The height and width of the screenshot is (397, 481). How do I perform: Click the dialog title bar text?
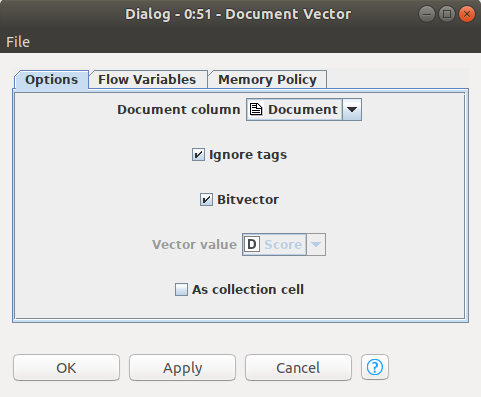(x=238, y=14)
